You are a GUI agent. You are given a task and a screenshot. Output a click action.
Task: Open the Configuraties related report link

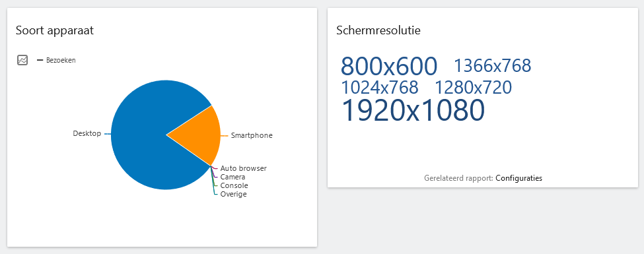[x=519, y=178]
